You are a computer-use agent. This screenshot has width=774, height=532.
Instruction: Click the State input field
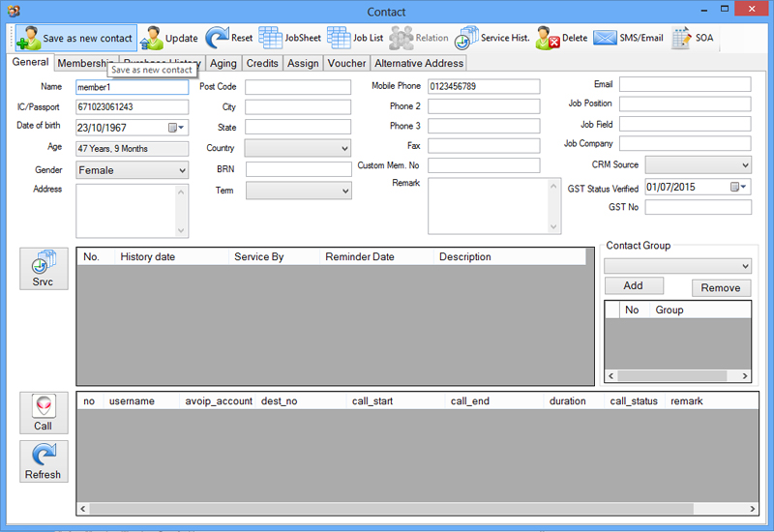click(298, 127)
